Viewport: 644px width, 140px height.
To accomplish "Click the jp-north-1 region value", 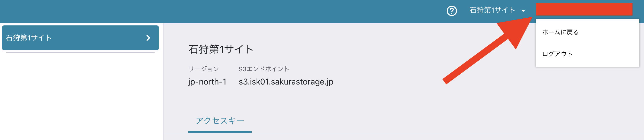I will click(x=207, y=82).
